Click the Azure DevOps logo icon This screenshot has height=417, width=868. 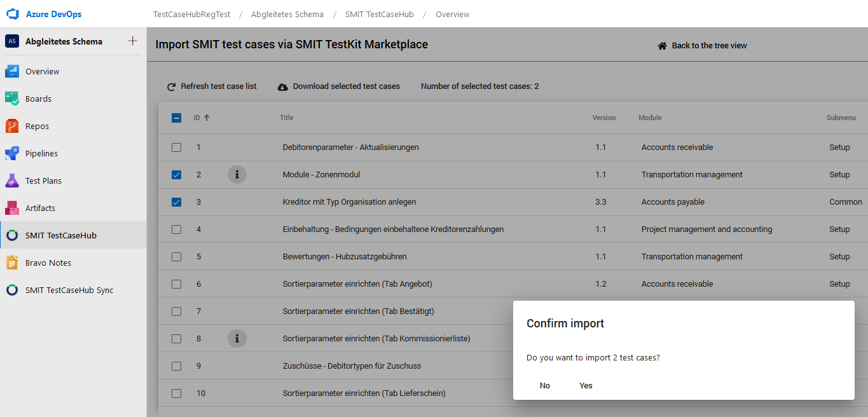click(x=13, y=14)
